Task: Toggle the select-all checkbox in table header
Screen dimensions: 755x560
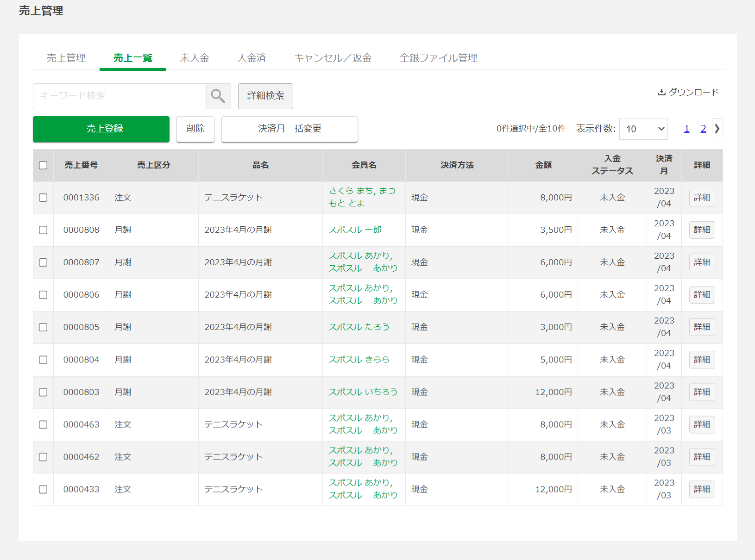Action: 43,165
